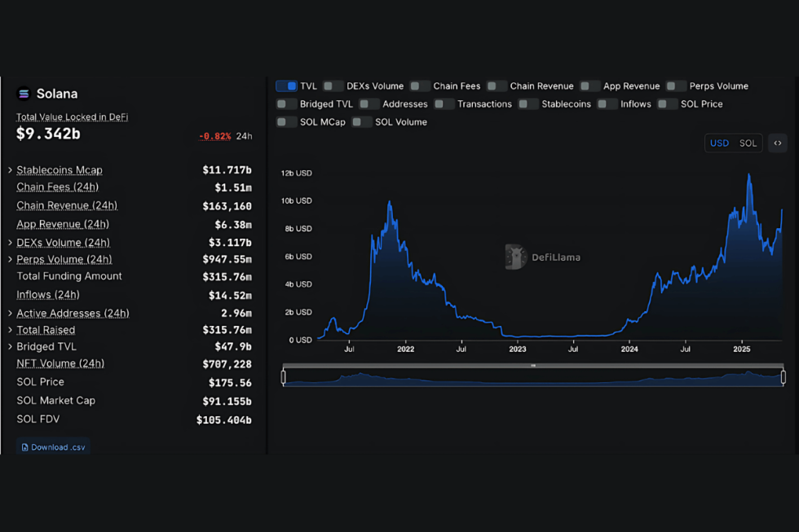
Task: Expand the Total Raised row
Action: 10,330
